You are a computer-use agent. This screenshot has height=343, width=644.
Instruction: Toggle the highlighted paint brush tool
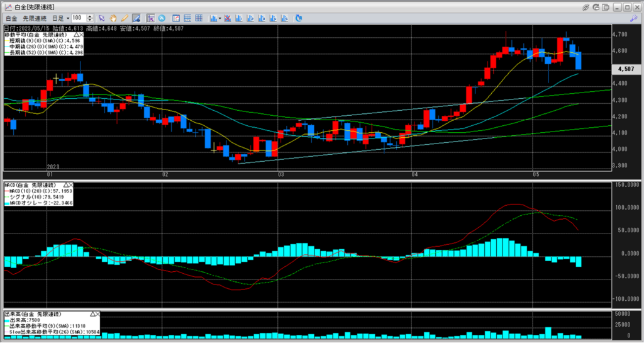(136, 18)
